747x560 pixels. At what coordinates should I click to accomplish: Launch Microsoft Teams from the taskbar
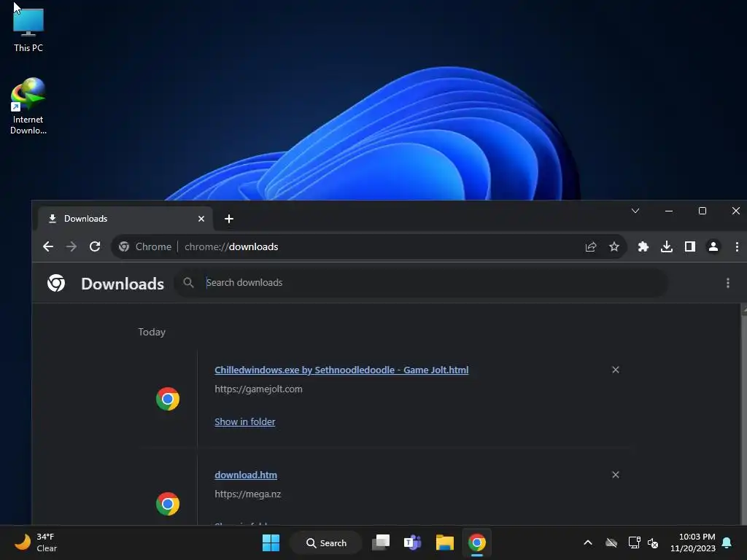click(413, 542)
